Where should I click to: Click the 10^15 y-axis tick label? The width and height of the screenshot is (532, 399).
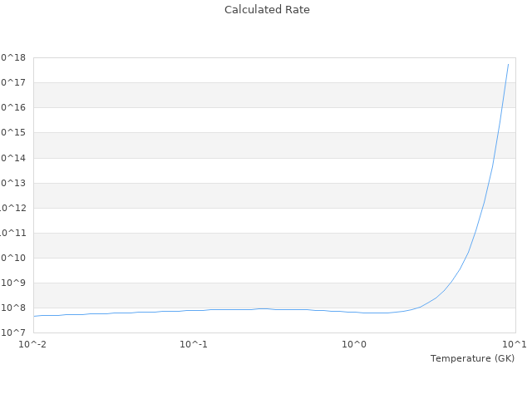pyautogui.click(x=13, y=132)
